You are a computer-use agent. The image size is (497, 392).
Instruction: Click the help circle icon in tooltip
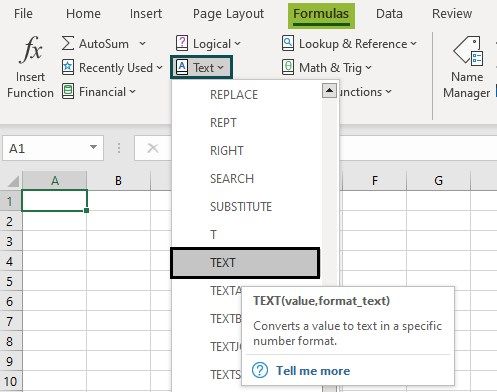(x=260, y=370)
